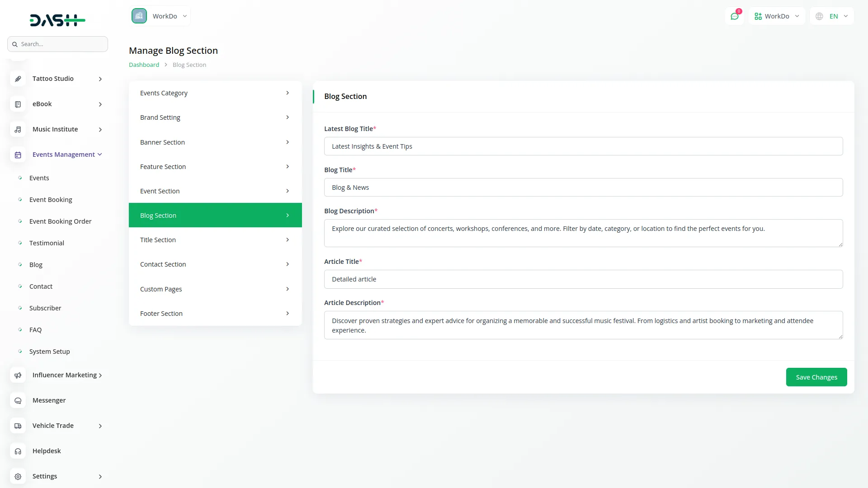Open the EN language dropdown
868x488 pixels.
(832, 16)
